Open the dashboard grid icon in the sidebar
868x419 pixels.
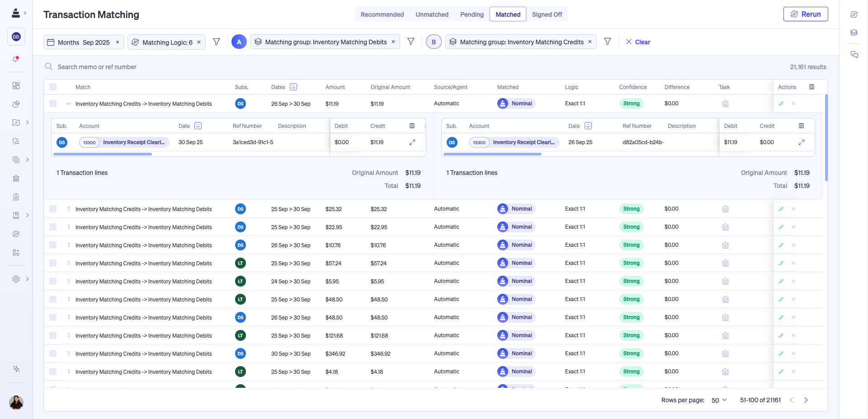[x=16, y=85]
